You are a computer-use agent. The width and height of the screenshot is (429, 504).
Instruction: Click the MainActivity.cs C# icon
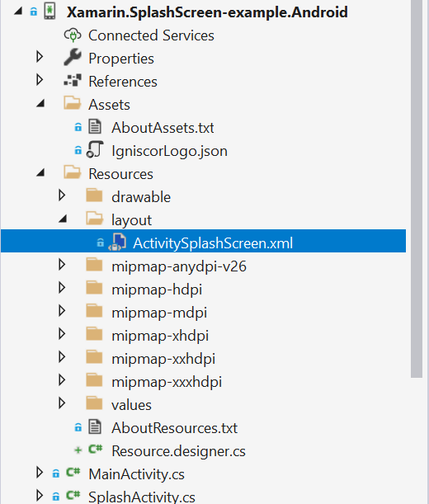click(x=73, y=472)
